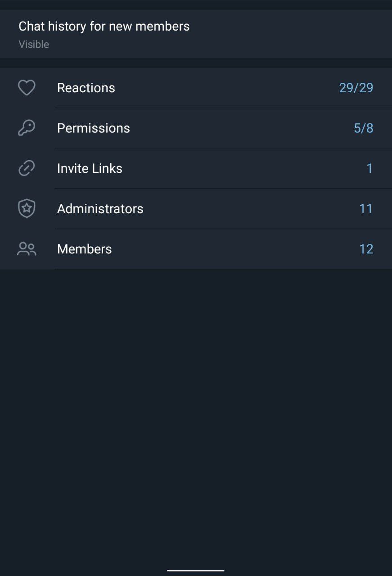Image resolution: width=392 pixels, height=576 pixels.
Task: Click the 29/29 reactions count
Action: (x=356, y=88)
